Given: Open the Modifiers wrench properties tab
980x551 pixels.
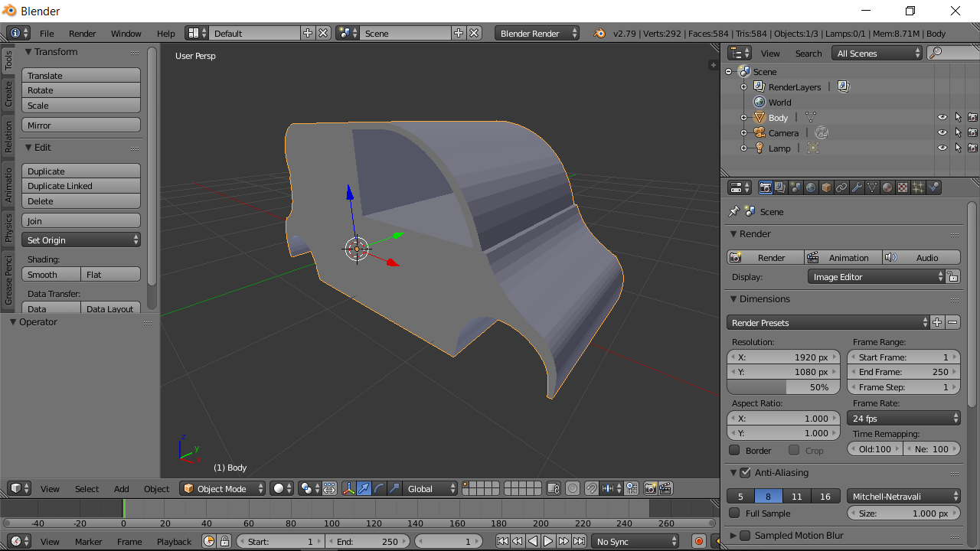Looking at the screenshot, I should tap(857, 187).
